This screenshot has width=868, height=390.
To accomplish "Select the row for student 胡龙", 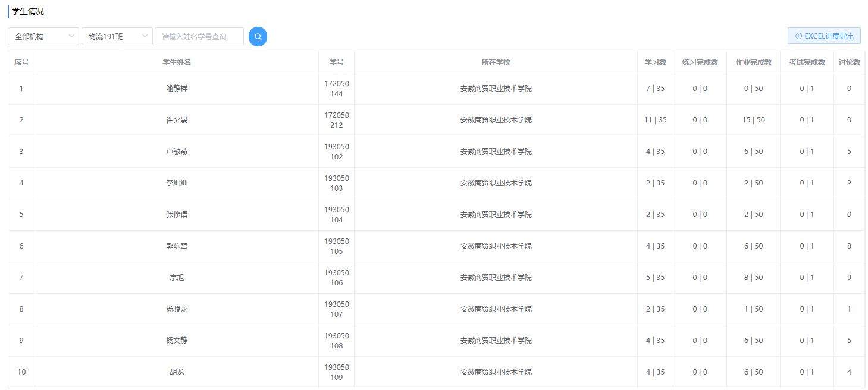I will click(x=177, y=372).
